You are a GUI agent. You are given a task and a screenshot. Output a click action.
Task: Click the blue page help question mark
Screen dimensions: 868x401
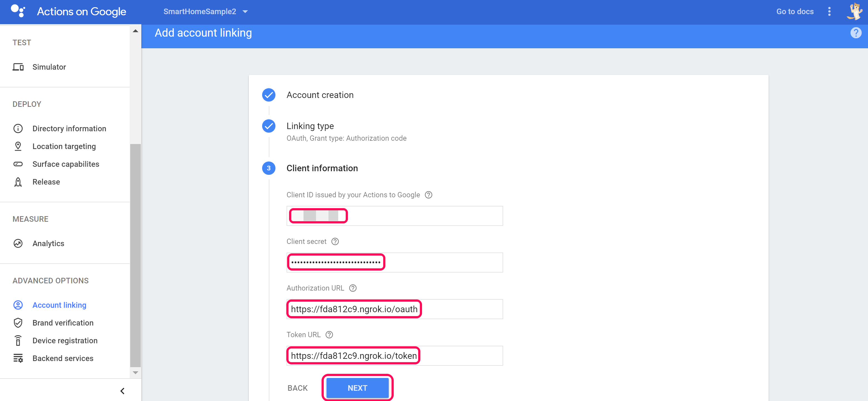pos(856,33)
